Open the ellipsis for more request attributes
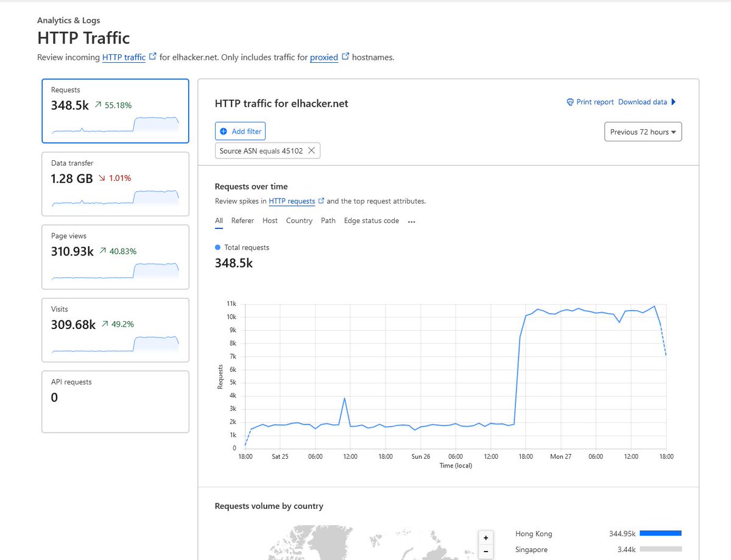The image size is (731, 560). [x=411, y=221]
